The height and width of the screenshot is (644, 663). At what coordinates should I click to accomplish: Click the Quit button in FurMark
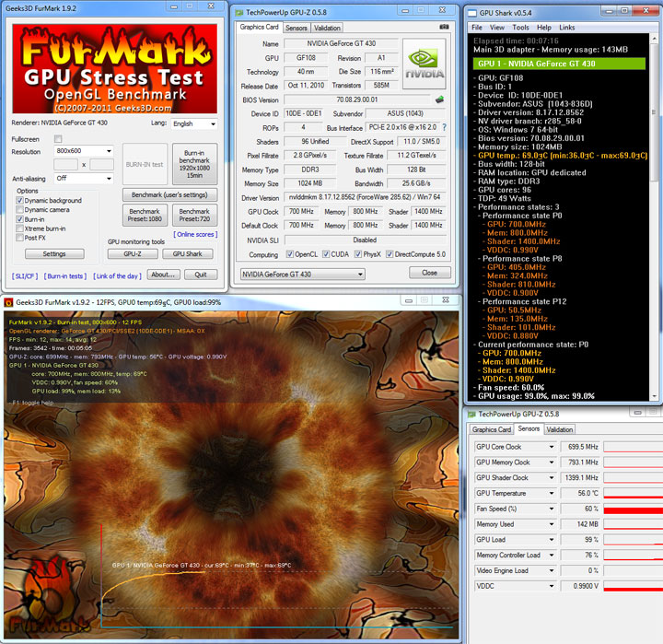point(201,275)
